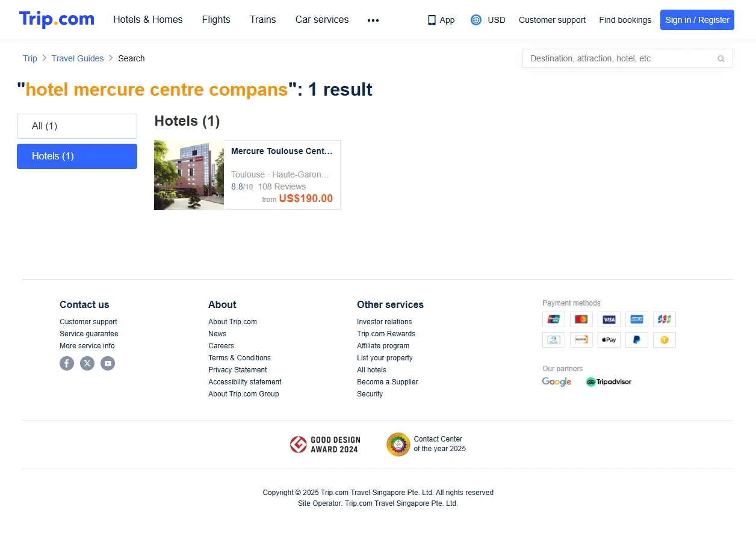
Task: Click the Diners Club payment icon
Action: pos(554,340)
